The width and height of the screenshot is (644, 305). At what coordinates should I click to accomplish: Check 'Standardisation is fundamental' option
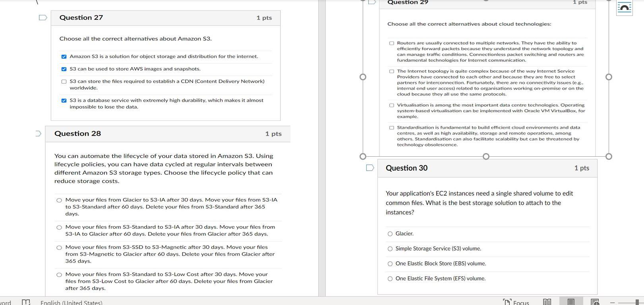pyautogui.click(x=392, y=128)
